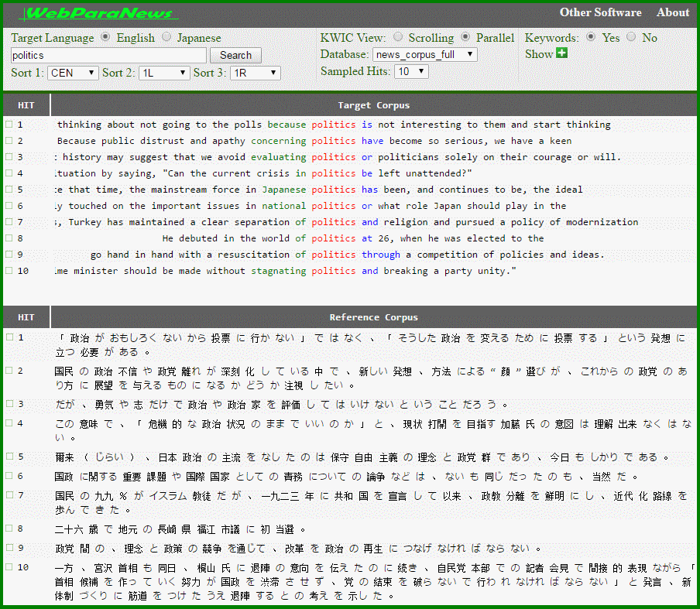Viewport: 700px width, 609px height.
Task: Click the green plus Show keywords icon
Action: [561, 53]
